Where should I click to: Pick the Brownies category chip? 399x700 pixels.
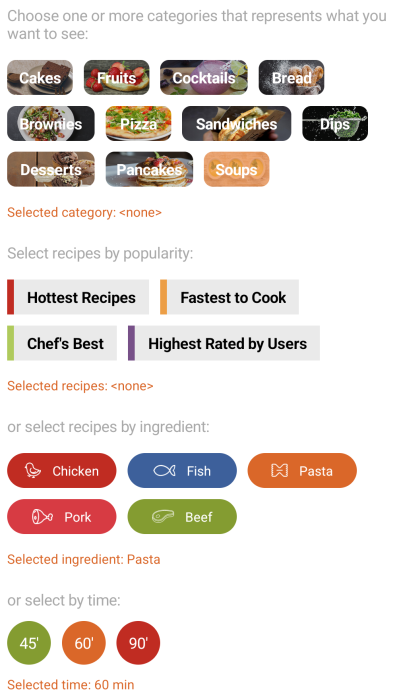tap(51, 124)
